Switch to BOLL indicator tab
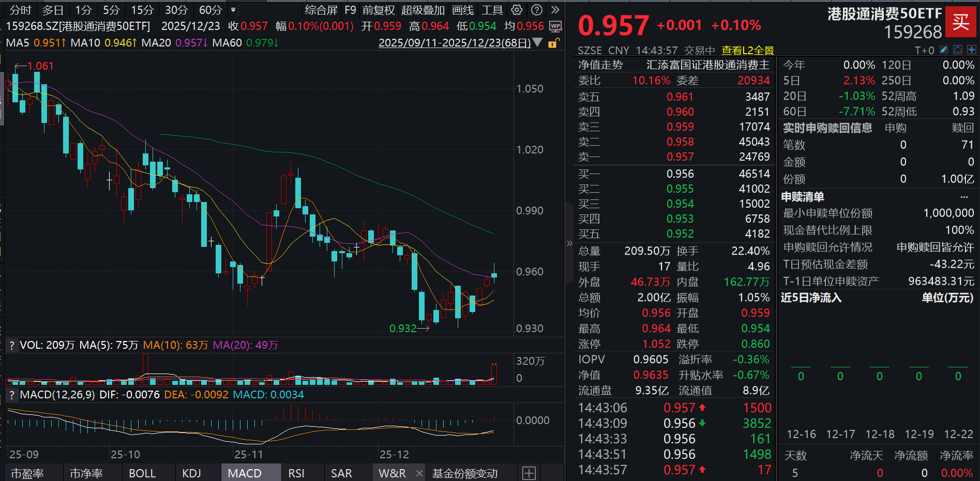Image resolution: width=980 pixels, height=481 pixels. coord(142,473)
